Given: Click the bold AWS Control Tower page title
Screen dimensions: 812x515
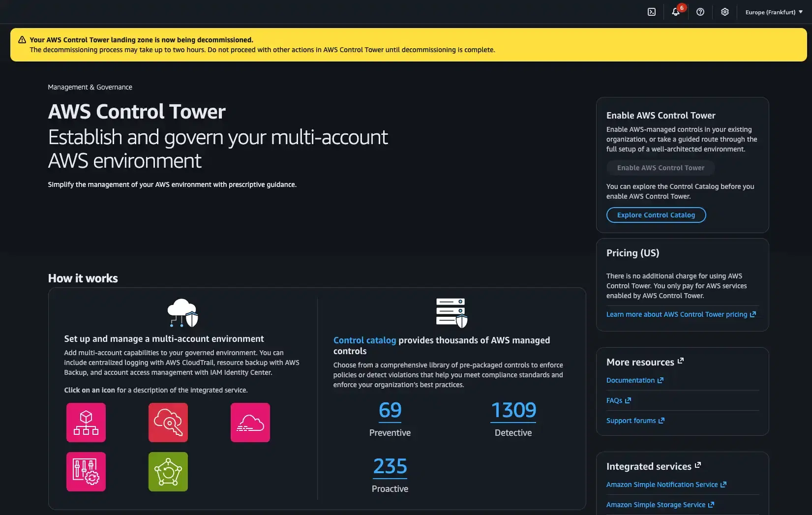Looking at the screenshot, I should (137, 112).
